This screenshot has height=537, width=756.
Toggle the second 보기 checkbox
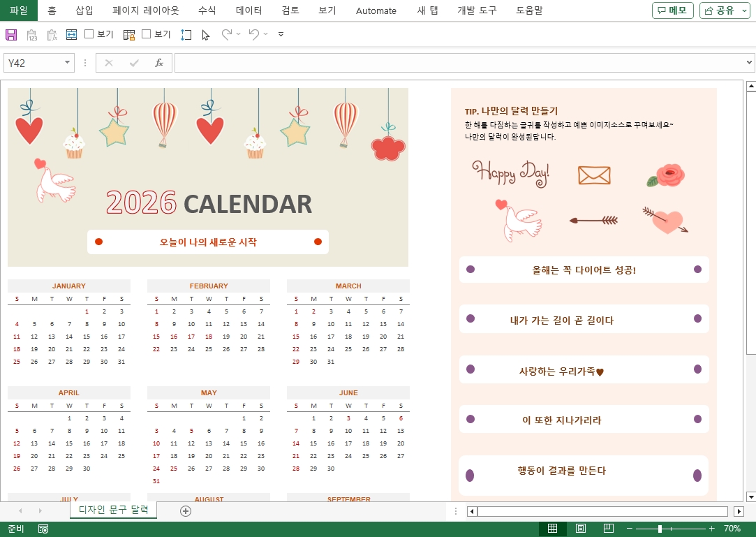[x=147, y=34]
